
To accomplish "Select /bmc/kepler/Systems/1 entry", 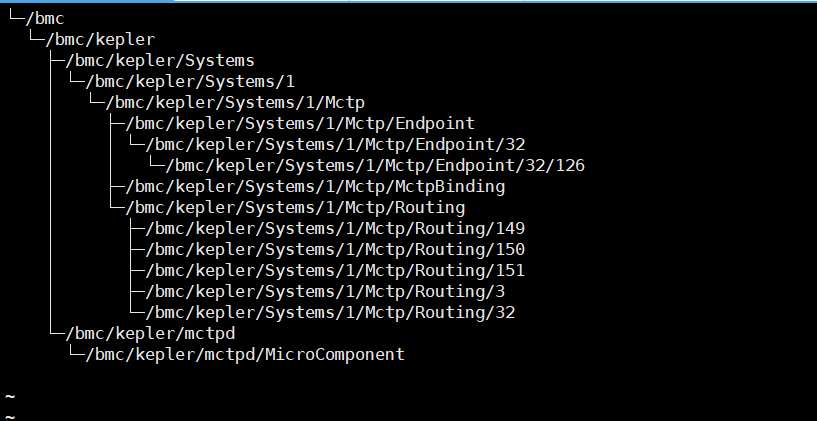I will pyautogui.click(x=190, y=81).
